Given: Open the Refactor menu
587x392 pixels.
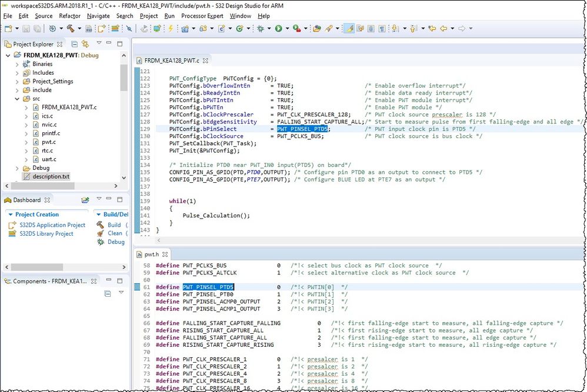Looking at the screenshot, I should (x=69, y=16).
